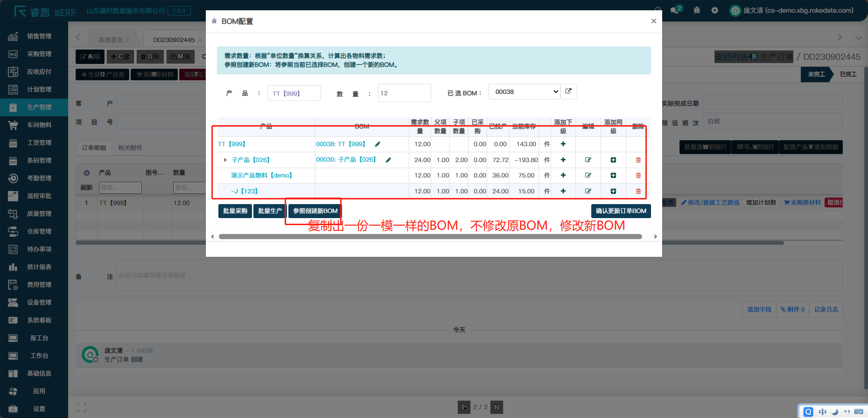Click the 参照创建新BOM button
This screenshot has width=868, height=418.
click(x=315, y=211)
